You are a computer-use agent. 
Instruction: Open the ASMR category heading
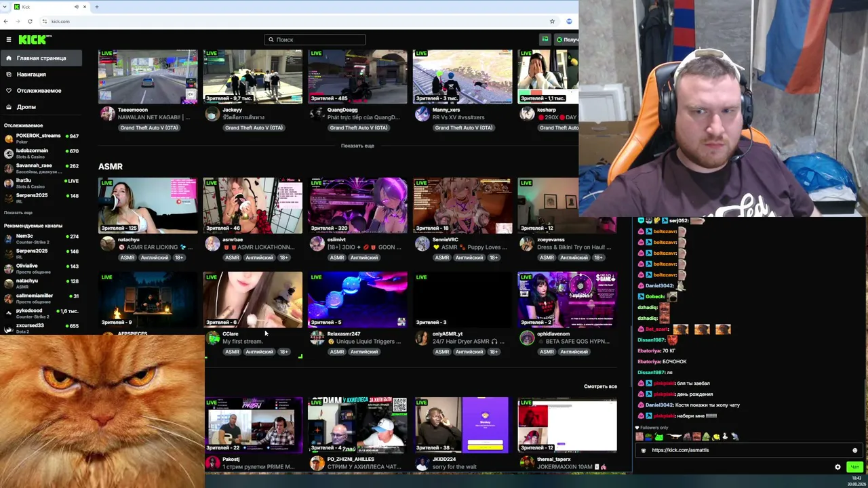(111, 167)
